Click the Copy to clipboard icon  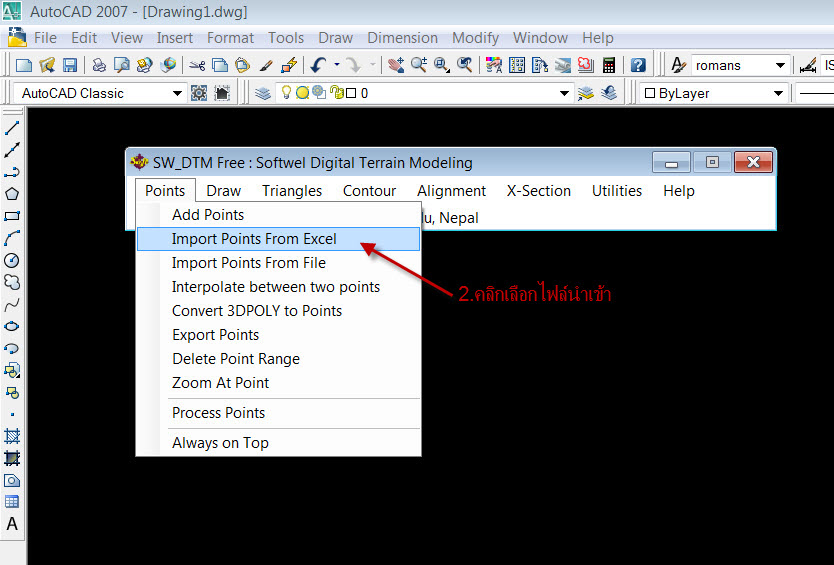tap(220, 65)
